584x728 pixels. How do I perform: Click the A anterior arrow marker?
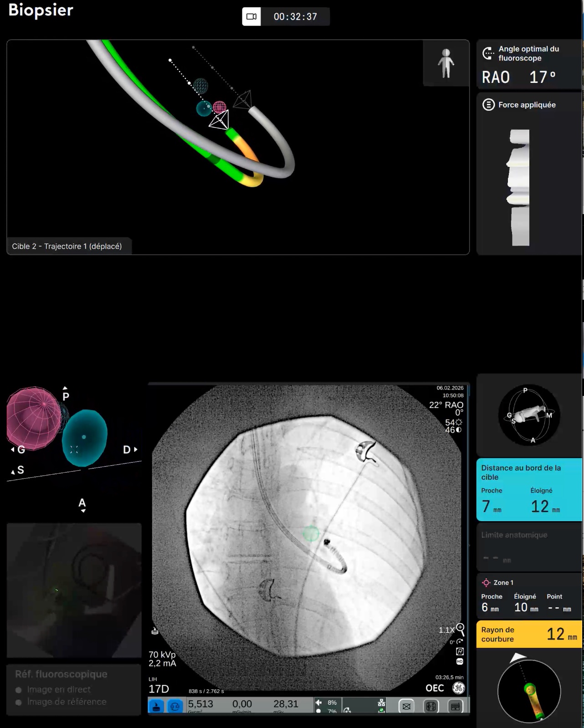point(82,505)
